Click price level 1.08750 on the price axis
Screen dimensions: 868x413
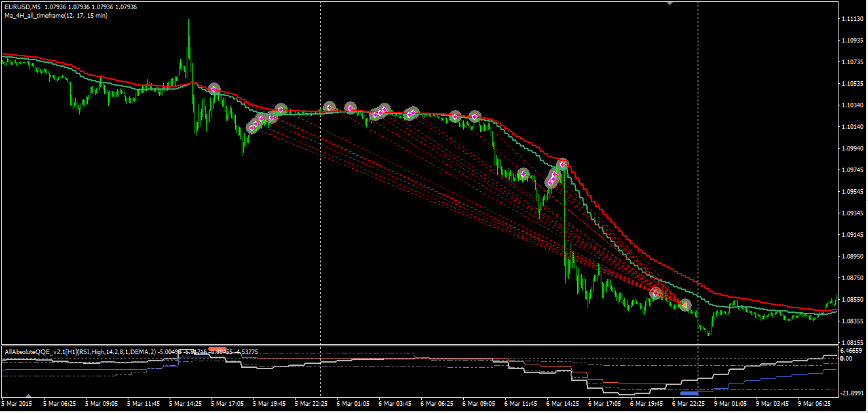pyautogui.click(x=851, y=278)
